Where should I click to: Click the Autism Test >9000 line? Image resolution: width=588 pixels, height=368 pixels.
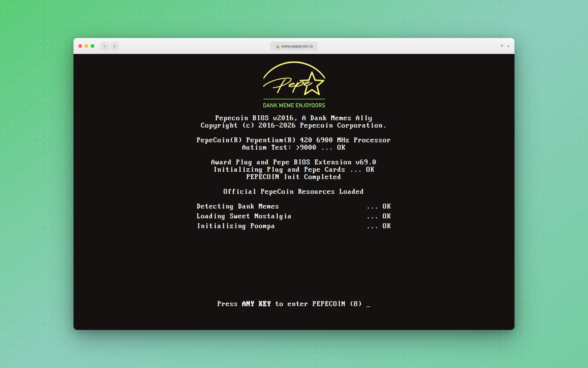[x=293, y=148]
